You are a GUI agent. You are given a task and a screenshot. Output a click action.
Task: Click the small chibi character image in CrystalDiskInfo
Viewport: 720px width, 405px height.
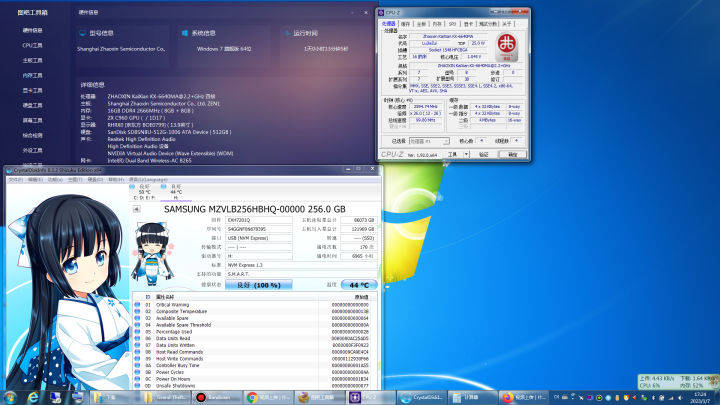[152, 253]
